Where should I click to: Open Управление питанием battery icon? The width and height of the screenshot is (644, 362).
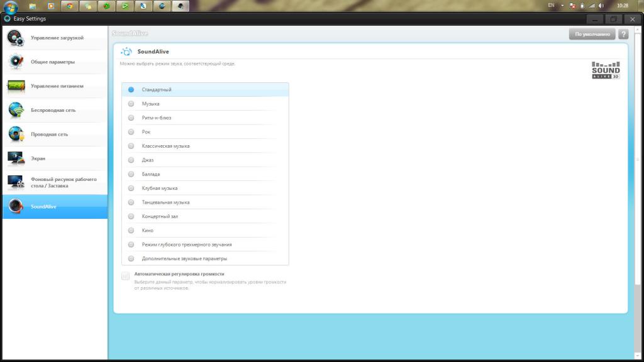[16, 85]
